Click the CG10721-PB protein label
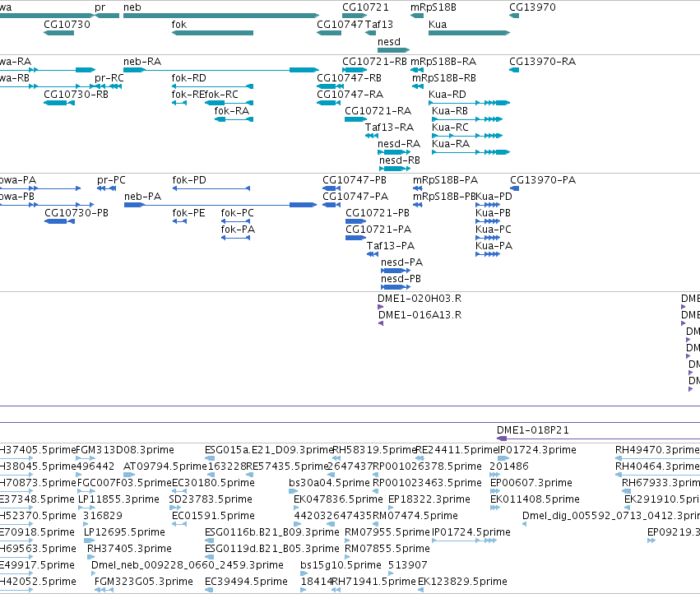Viewport: 700px width, 594px height. (378, 213)
